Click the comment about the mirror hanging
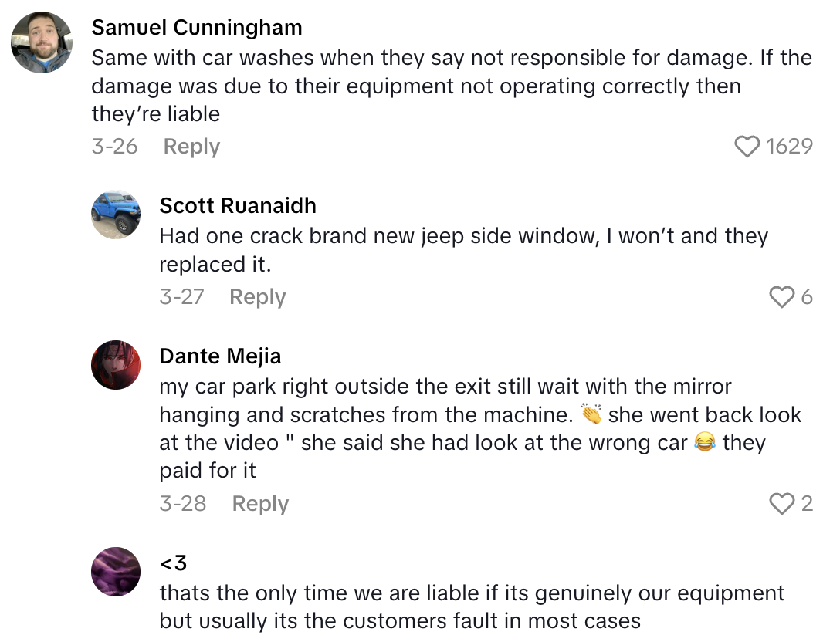 point(479,428)
